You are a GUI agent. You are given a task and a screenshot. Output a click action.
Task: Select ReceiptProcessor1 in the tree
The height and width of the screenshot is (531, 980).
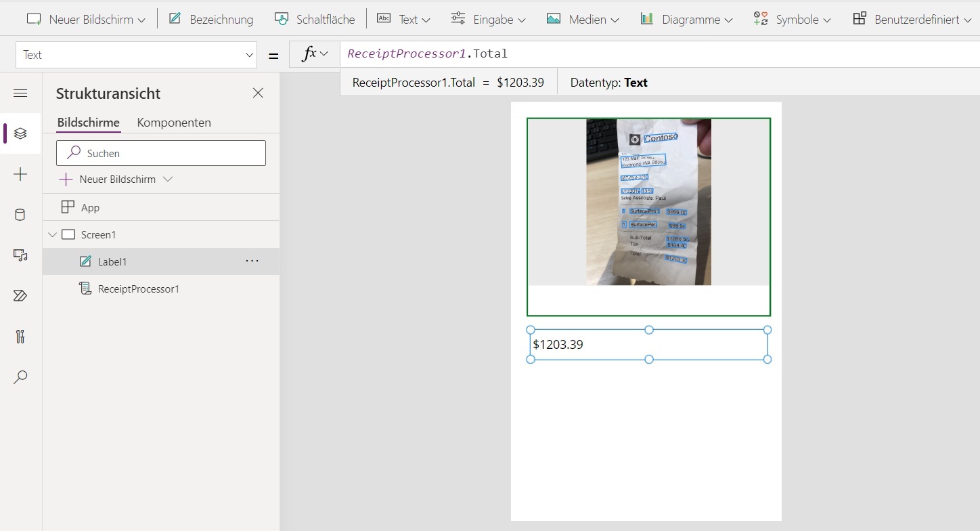pyautogui.click(x=138, y=289)
